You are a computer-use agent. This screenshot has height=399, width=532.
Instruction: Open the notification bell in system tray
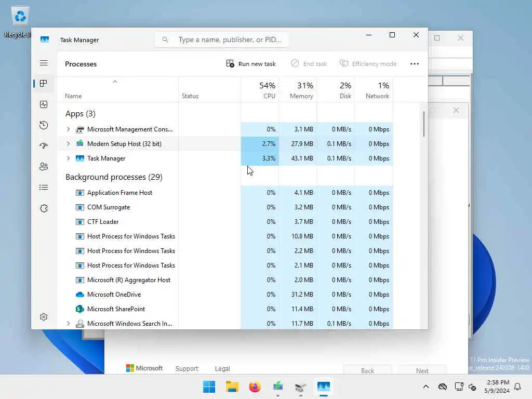click(517, 387)
